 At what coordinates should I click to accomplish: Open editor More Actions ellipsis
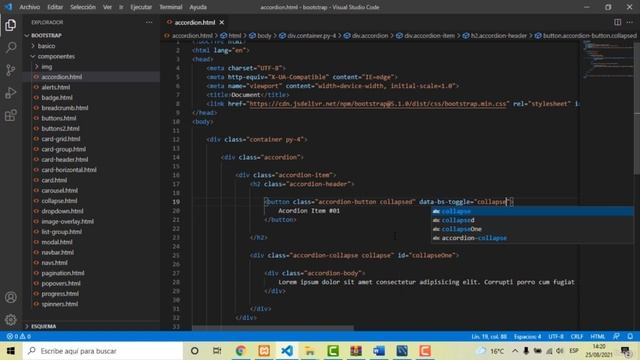point(630,22)
